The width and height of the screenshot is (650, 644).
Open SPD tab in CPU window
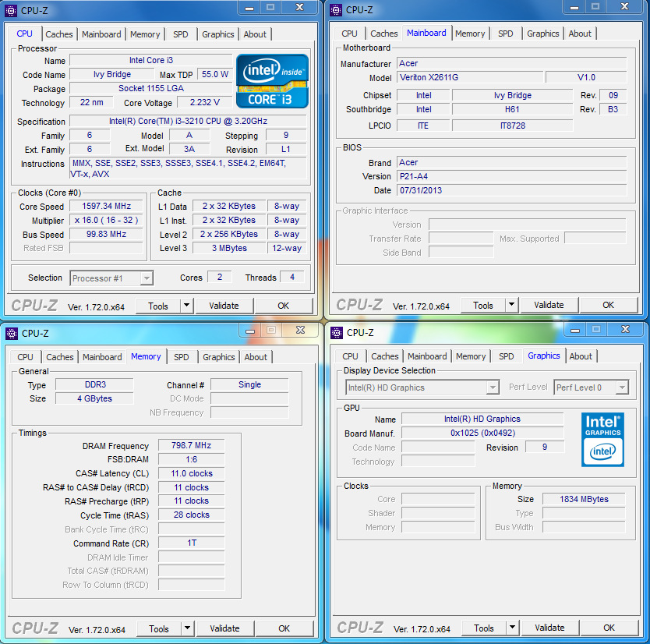(x=180, y=34)
